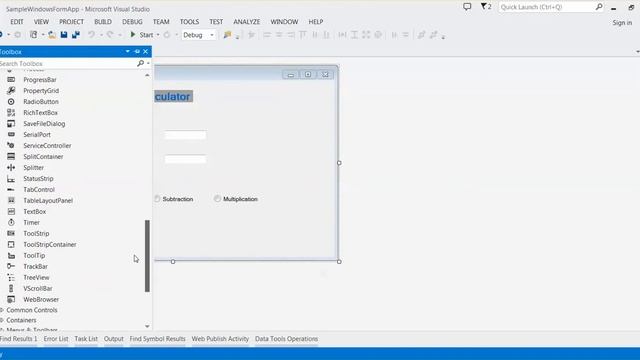Click the Toolbox scroll down arrow
This screenshot has height=360, width=640.
click(x=147, y=326)
